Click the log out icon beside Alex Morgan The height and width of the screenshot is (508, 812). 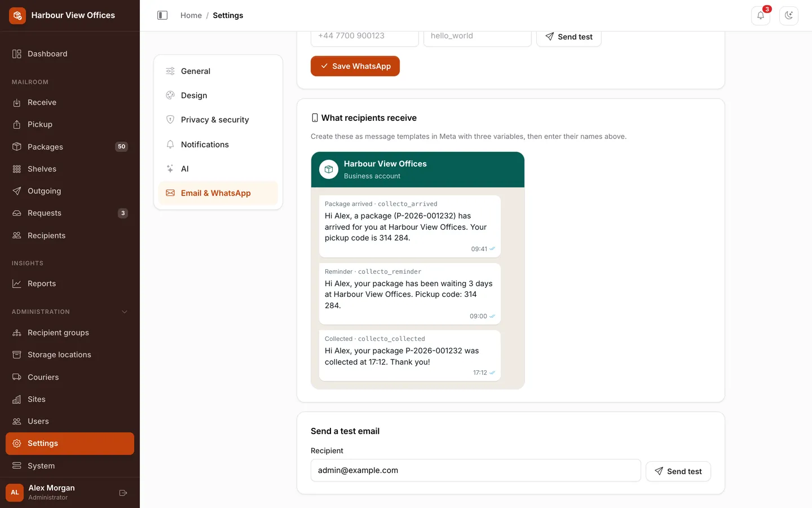coord(123,493)
